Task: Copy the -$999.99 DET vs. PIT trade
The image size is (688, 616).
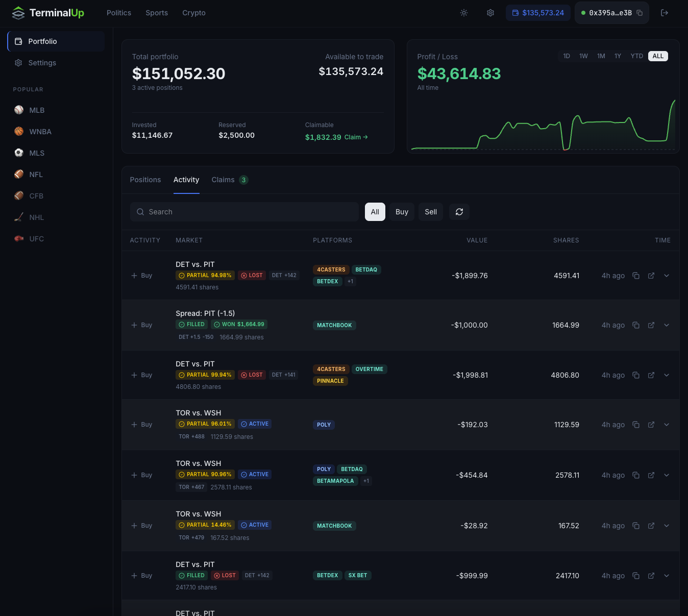Action: (636, 576)
